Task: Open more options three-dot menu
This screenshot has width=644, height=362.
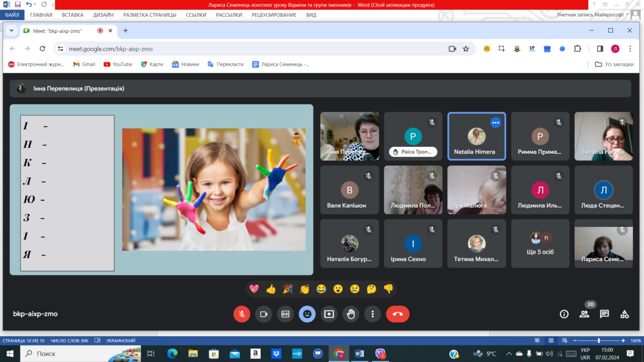Action: tap(372, 314)
